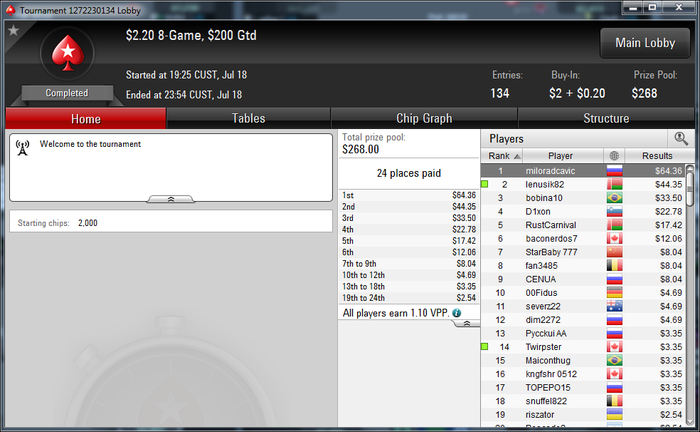Collapse the prize payout panel
Viewport: 700px width, 432px height.
tap(466, 323)
